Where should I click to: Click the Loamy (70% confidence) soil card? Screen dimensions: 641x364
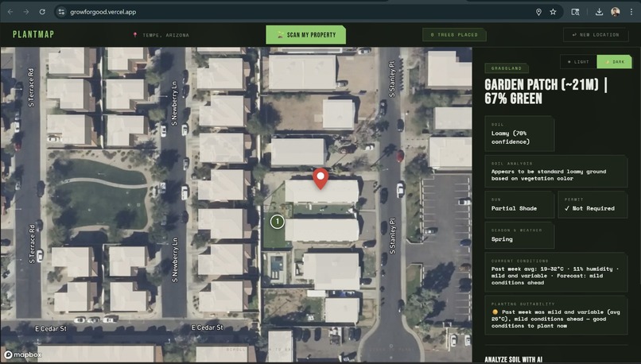[519, 134]
